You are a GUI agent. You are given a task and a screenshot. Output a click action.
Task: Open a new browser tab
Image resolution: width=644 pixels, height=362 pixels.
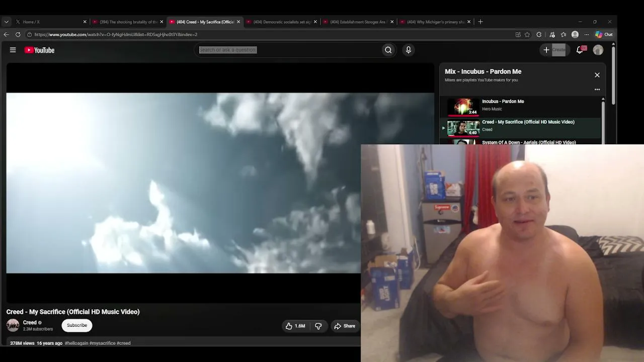pyautogui.click(x=480, y=22)
